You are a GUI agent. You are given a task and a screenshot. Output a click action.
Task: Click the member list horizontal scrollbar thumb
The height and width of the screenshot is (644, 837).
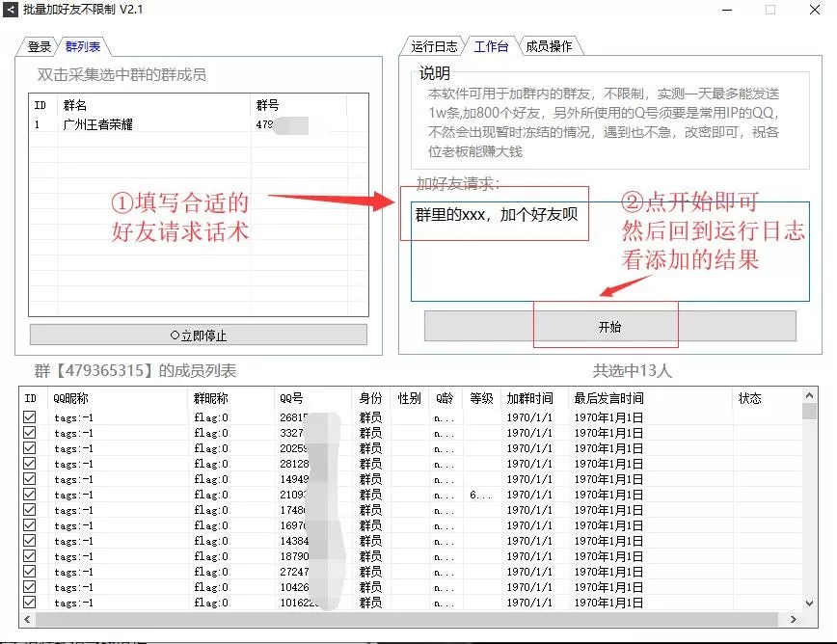[x=407, y=620]
